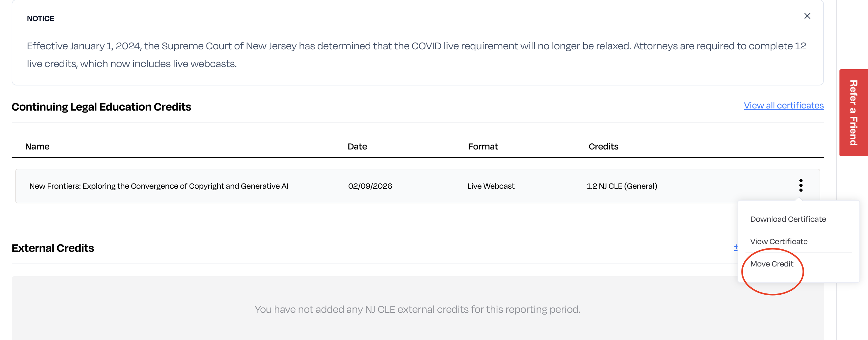
Task: Click the three-dot options icon on the course row
Action: point(801,185)
